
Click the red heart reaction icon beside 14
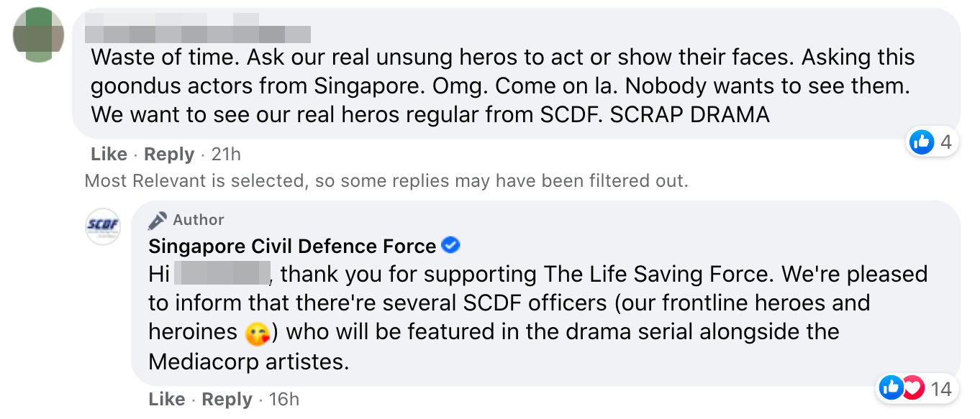coord(912,389)
